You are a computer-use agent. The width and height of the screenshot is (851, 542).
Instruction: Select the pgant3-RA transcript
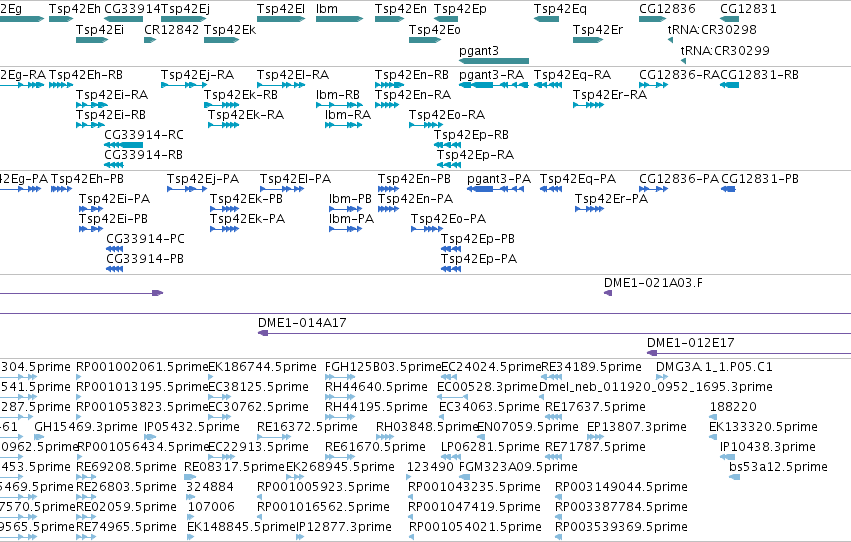click(494, 85)
